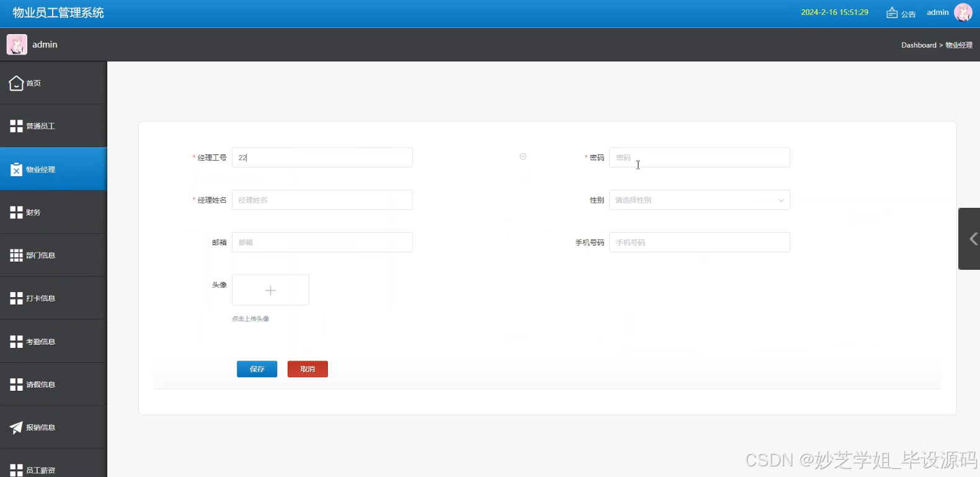Click the plus box to upload 头像
Viewport: 980px width, 477px height.
pos(270,290)
